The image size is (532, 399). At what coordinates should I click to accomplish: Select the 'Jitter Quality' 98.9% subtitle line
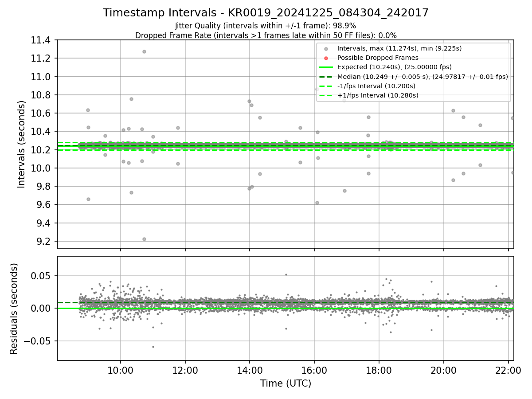pyautogui.click(x=266, y=26)
